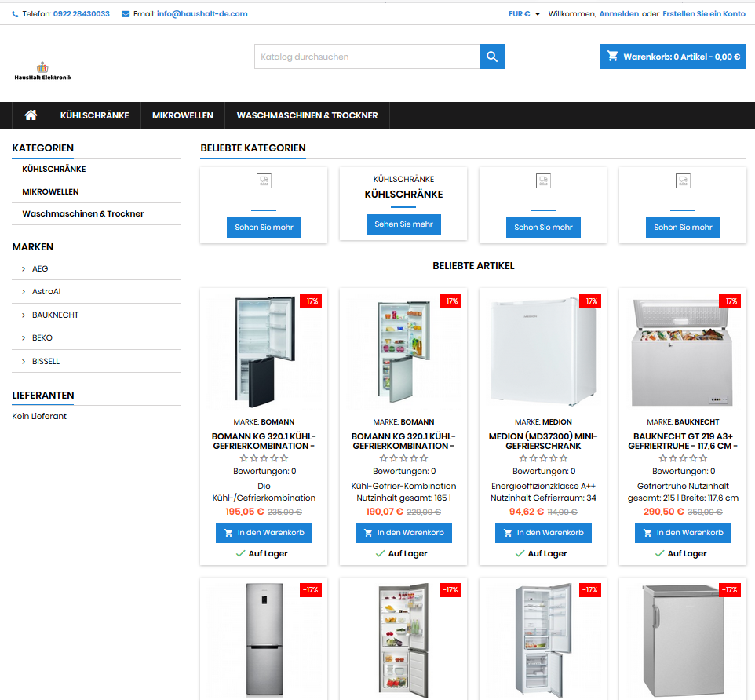The image size is (755, 700).
Task: Click green checkmark beside Medion Auf Lager
Action: (520, 554)
